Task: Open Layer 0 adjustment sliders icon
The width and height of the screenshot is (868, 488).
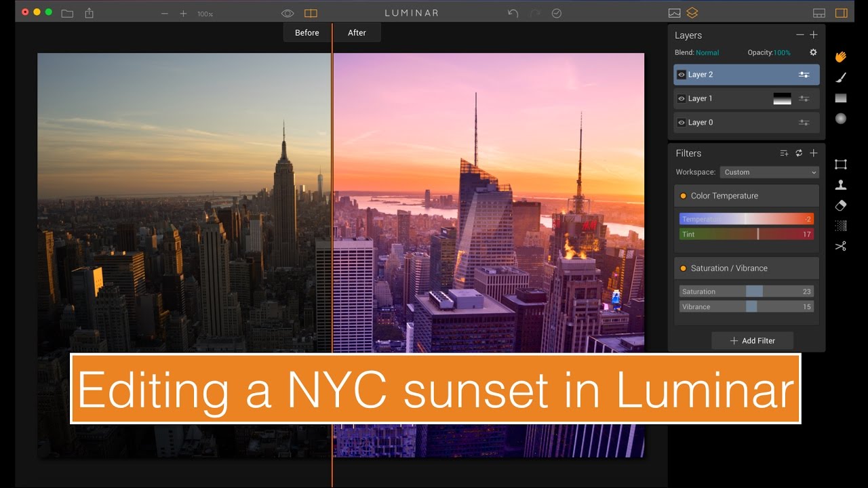Action: click(x=804, y=123)
